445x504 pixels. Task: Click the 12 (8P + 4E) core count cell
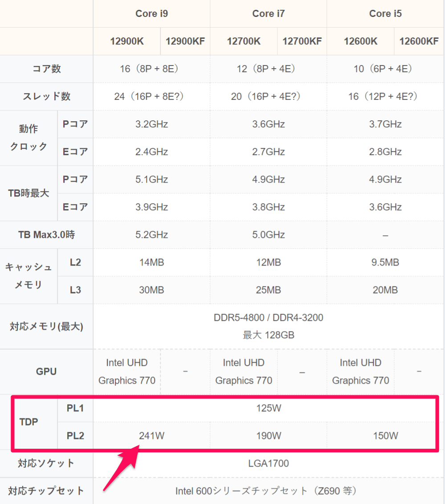268,69
